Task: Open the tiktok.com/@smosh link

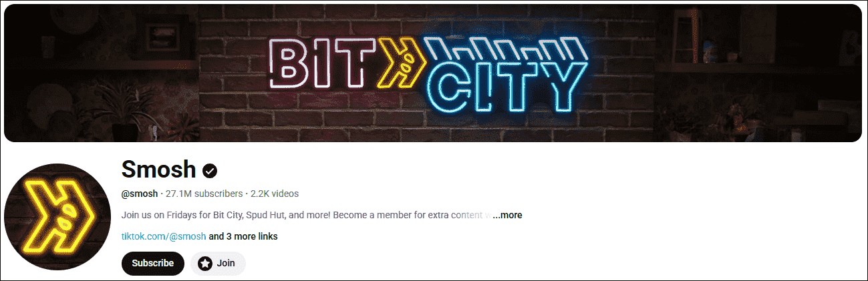Action: pyautogui.click(x=164, y=236)
